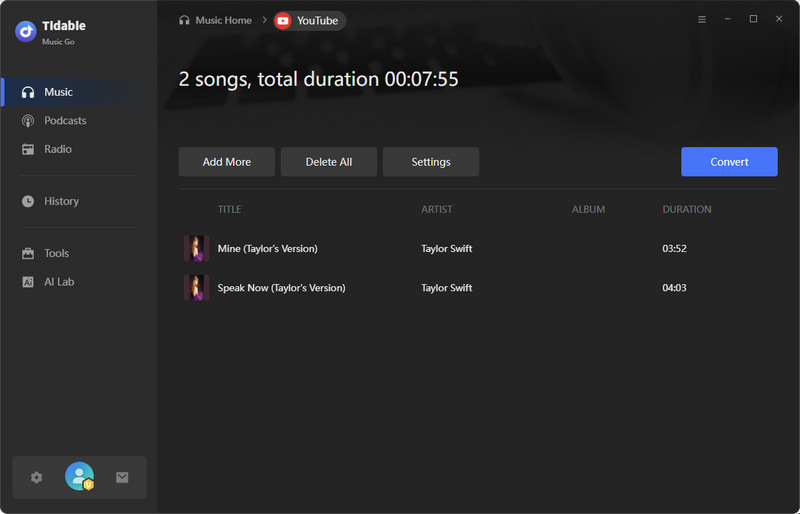Open the mail envelope icon
Screen dimensions: 800x514
point(122,478)
